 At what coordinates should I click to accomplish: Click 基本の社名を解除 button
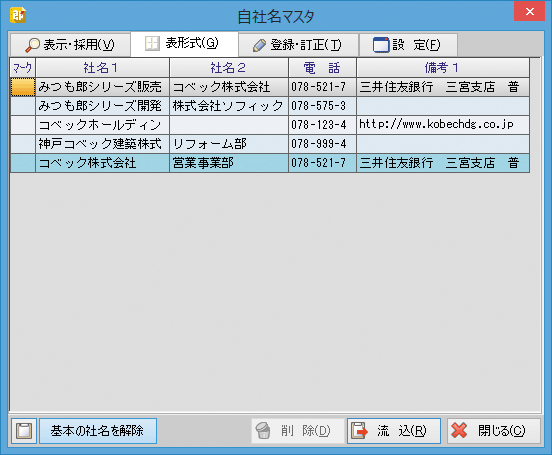98,430
